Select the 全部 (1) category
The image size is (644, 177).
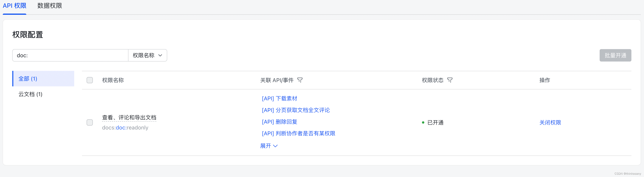(x=43, y=79)
